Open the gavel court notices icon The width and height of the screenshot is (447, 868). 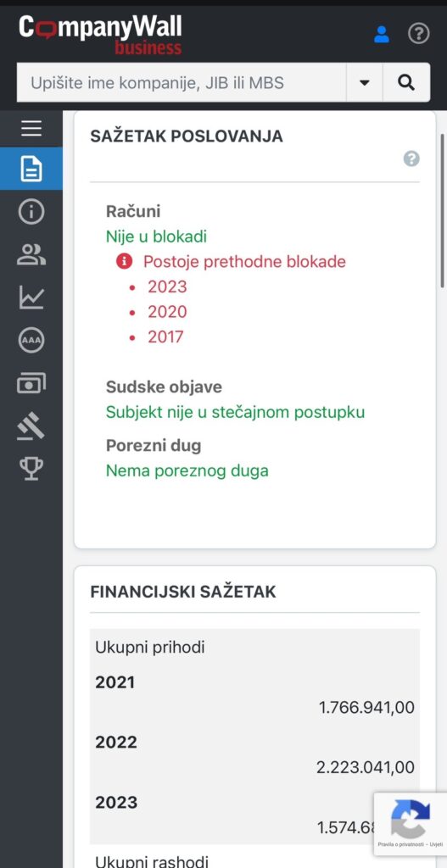31,426
